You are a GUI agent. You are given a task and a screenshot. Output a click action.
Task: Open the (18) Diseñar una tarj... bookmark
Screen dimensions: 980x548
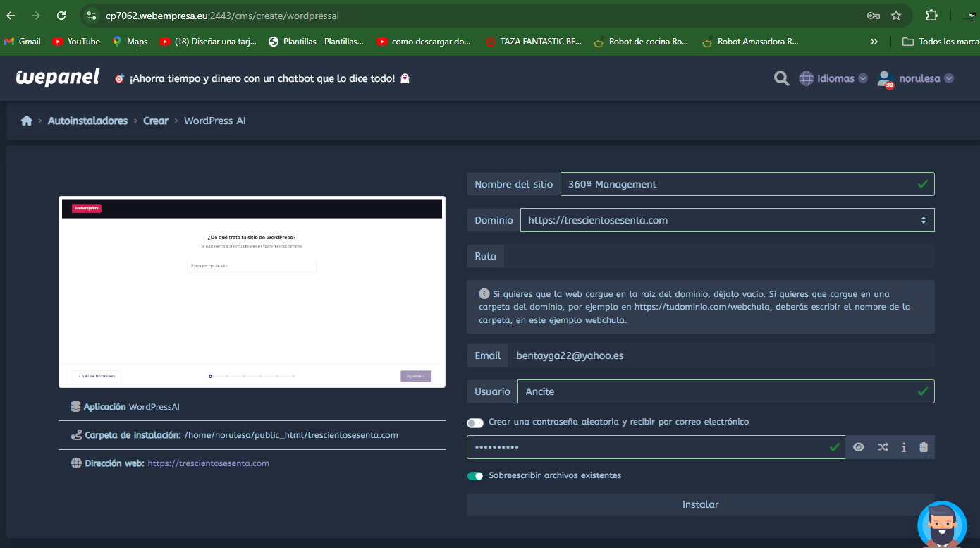[208, 42]
